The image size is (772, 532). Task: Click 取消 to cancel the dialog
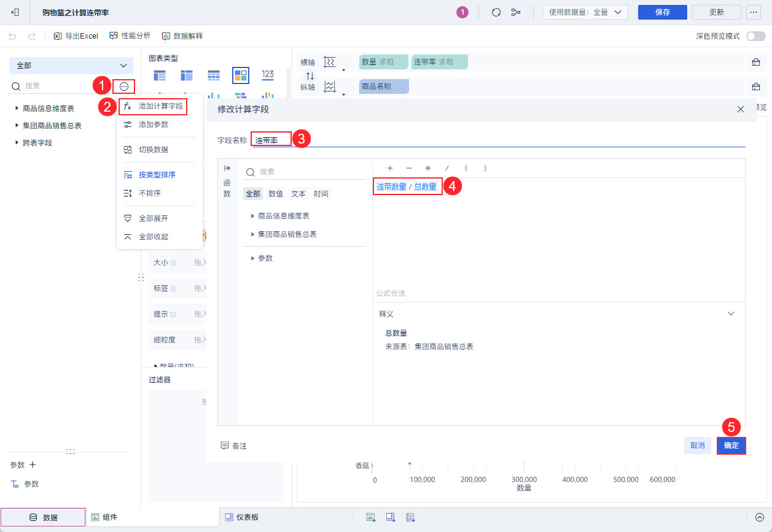pyautogui.click(x=697, y=445)
